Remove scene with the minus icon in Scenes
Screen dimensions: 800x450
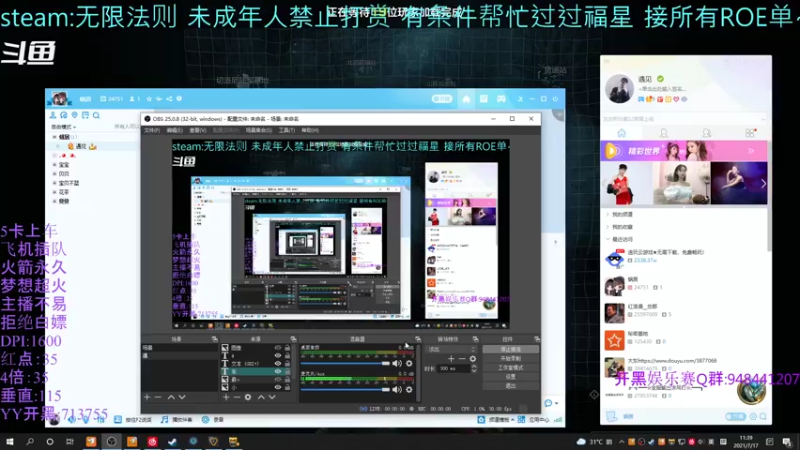pos(158,397)
